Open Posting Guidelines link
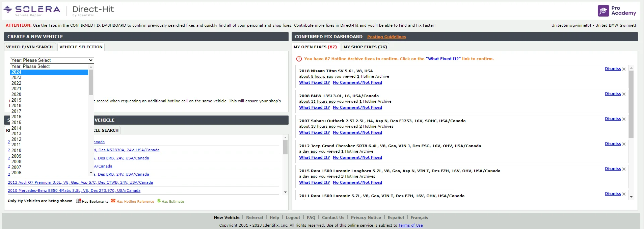The image size is (644, 229). tap(386, 37)
